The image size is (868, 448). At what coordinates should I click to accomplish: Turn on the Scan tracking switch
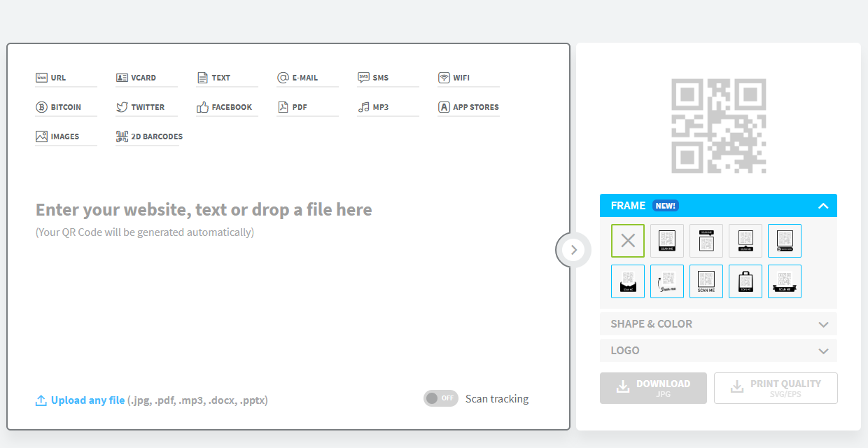[440, 398]
